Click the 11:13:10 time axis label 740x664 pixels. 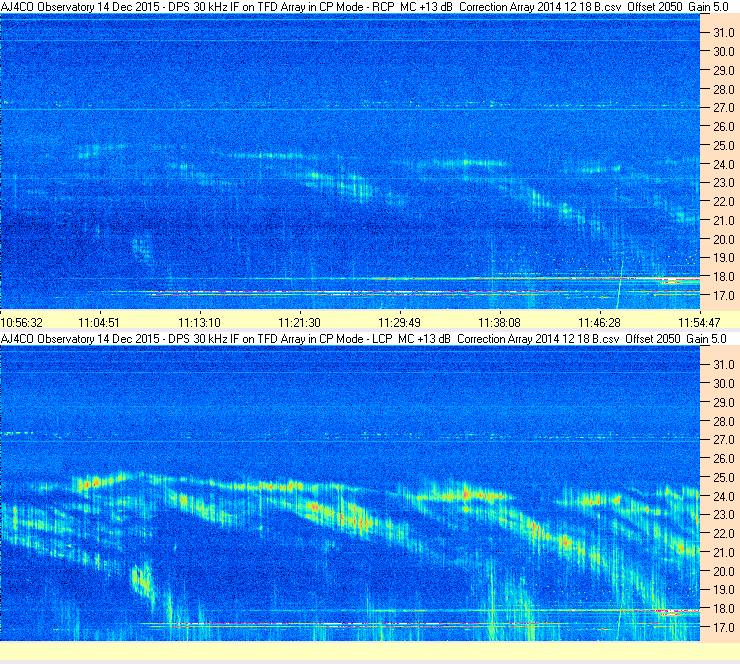(x=199, y=323)
